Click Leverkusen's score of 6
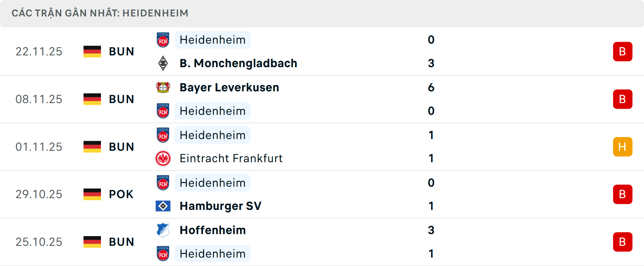The width and height of the screenshot is (644, 266). (x=431, y=87)
